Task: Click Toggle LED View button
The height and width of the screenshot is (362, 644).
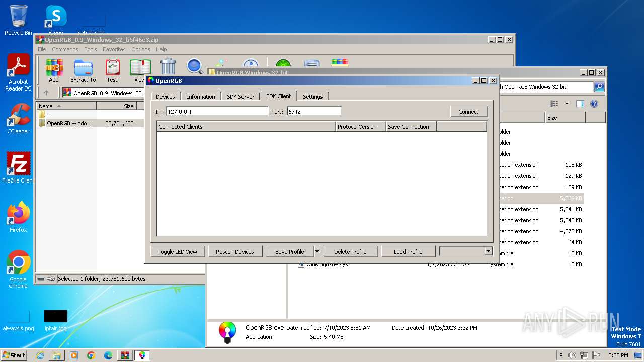Action: click(177, 251)
